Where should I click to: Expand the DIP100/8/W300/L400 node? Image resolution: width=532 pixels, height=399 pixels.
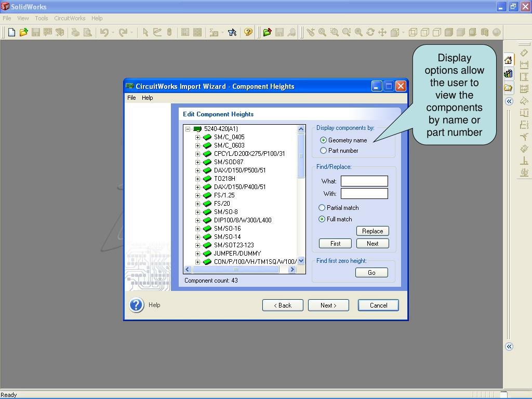tap(197, 220)
